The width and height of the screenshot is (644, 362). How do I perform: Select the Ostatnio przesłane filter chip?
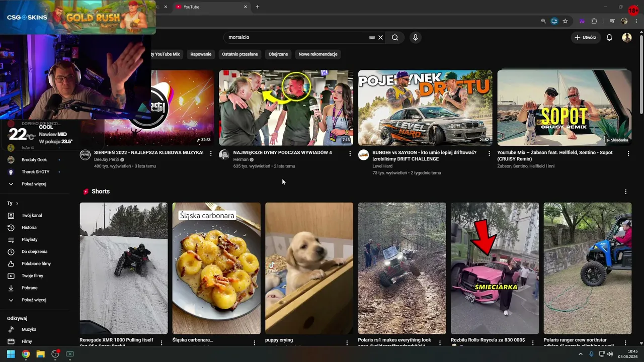pyautogui.click(x=240, y=54)
